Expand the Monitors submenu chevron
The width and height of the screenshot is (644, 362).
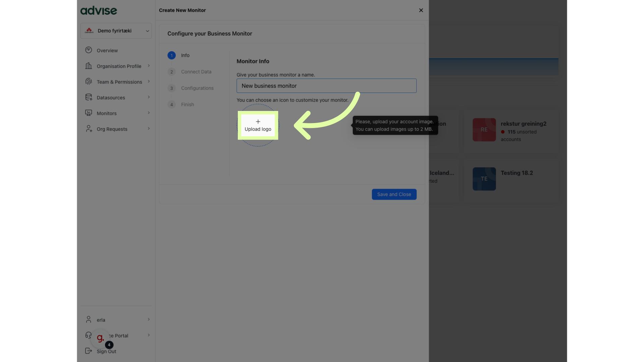coord(149,113)
